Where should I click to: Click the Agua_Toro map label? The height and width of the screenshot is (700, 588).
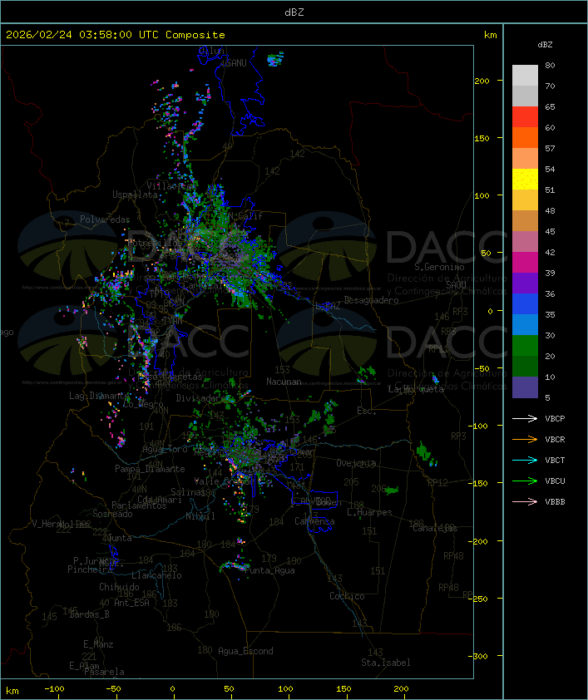point(165,449)
